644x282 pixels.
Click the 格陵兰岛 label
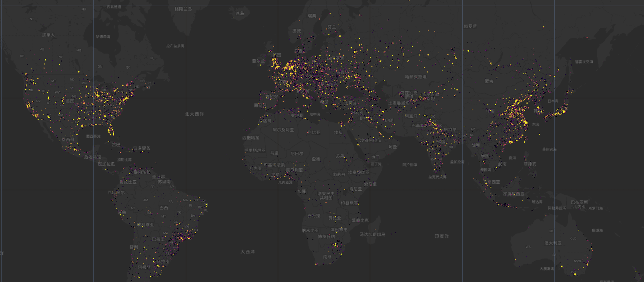[x=183, y=9]
